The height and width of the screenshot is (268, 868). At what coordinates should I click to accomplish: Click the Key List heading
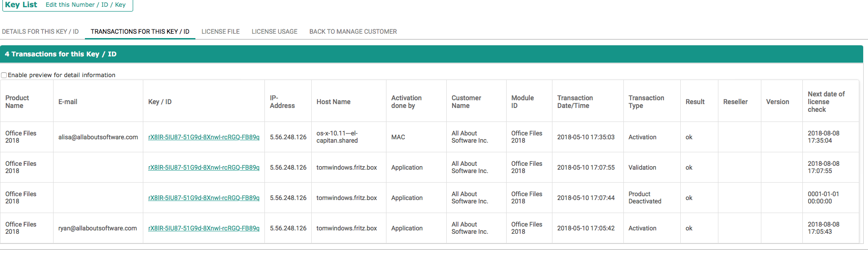(21, 5)
